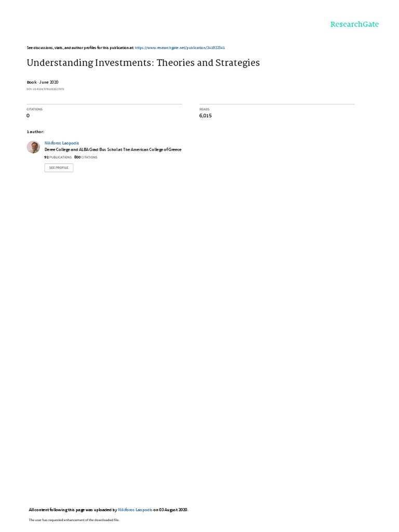Click the 800 Citations author stat

click(x=86, y=157)
